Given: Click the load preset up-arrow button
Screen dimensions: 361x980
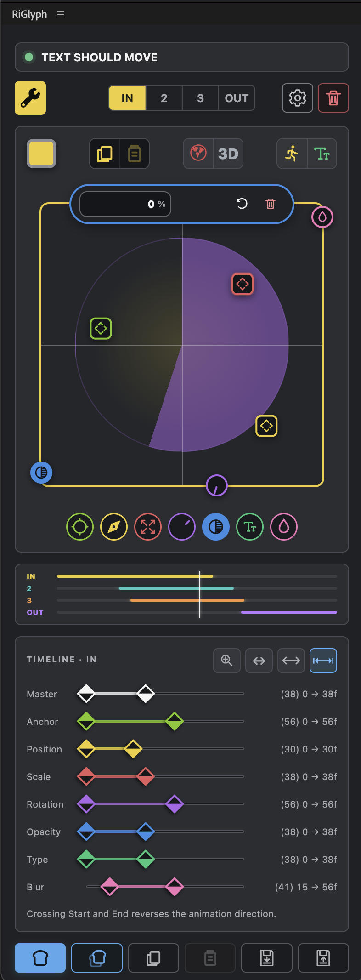Looking at the screenshot, I should tap(323, 958).
